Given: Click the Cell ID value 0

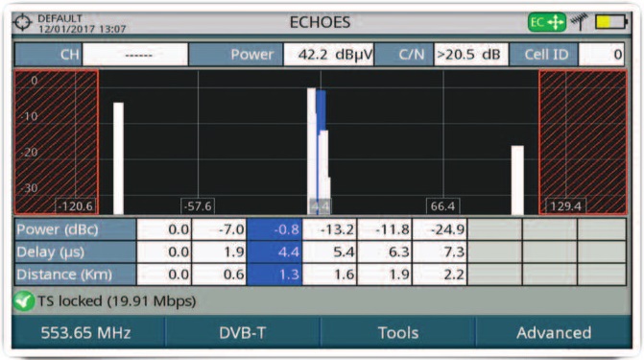Looking at the screenshot, I should pos(601,55).
